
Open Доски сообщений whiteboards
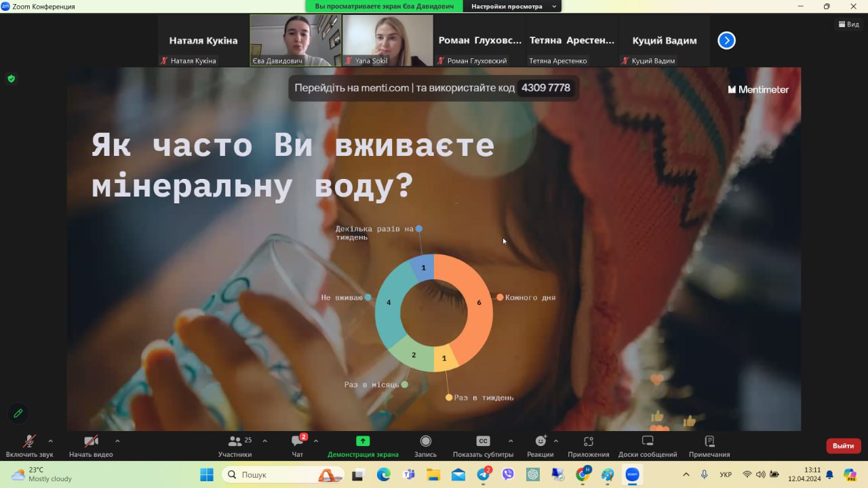(648, 446)
